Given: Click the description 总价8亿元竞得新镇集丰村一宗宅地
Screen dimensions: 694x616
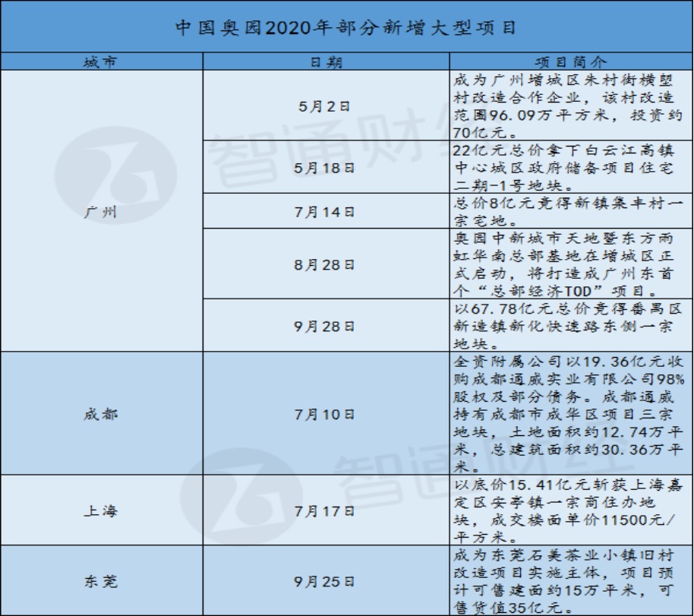Looking at the screenshot, I should (x=571, y=211).
